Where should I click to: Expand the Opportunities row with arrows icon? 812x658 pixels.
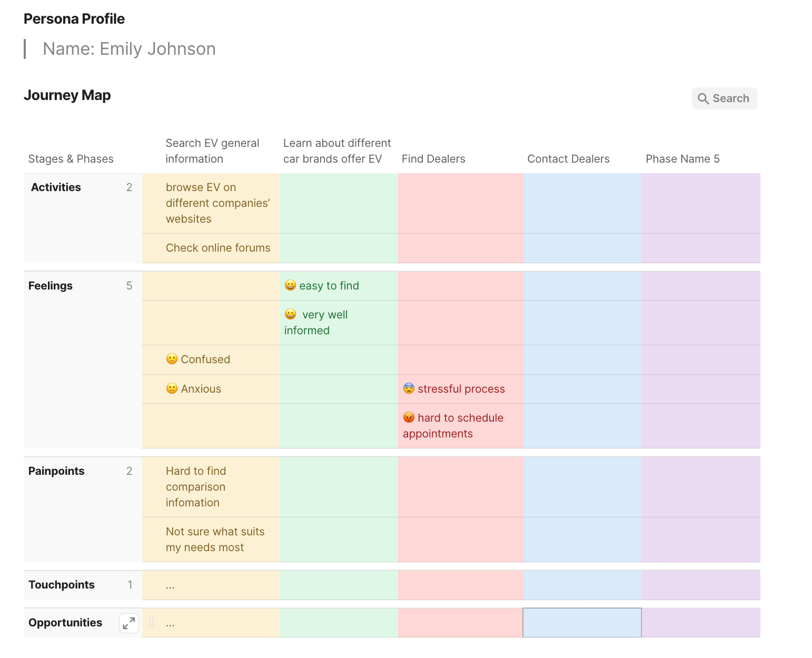[128, 623]
